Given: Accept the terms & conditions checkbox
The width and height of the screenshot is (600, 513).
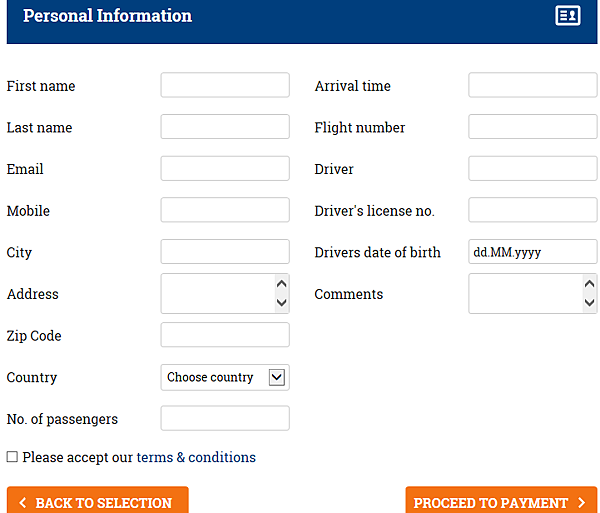Looking at the screenshot, I should (x=12, y=457).
